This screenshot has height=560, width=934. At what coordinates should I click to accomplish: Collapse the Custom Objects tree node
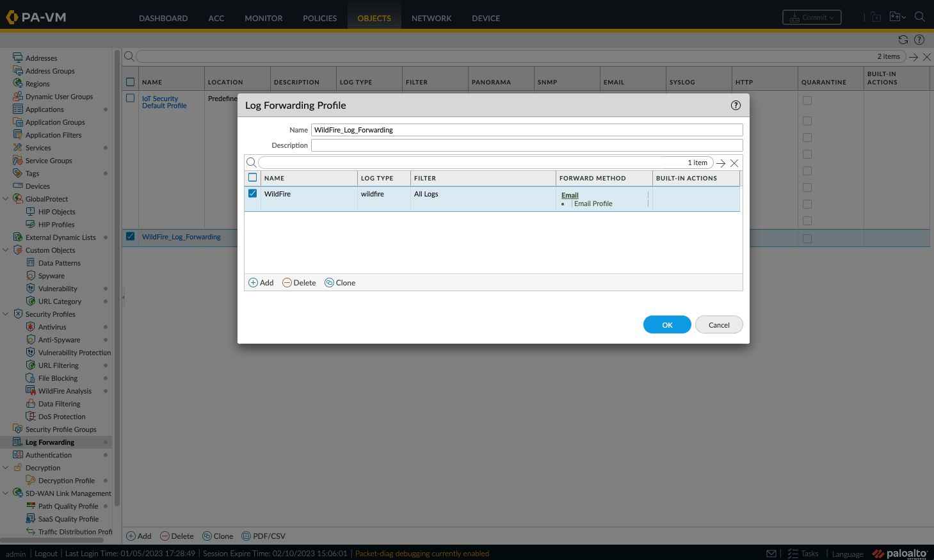click(x=6, y=250)
